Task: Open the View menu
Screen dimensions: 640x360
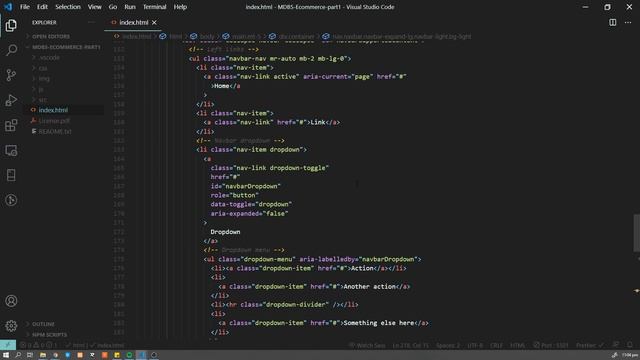Action: (94, 7)
